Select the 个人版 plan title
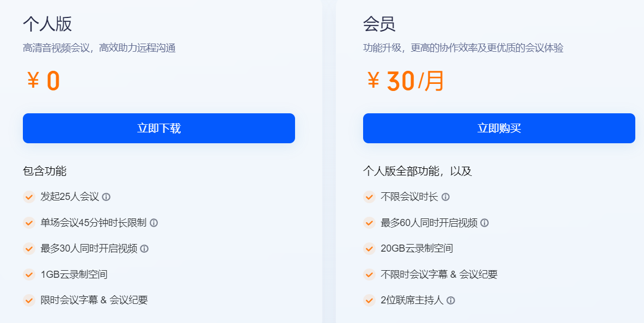The width and height of the screenshot is (644, 323). pyautogui.click(x=47, y=24)
